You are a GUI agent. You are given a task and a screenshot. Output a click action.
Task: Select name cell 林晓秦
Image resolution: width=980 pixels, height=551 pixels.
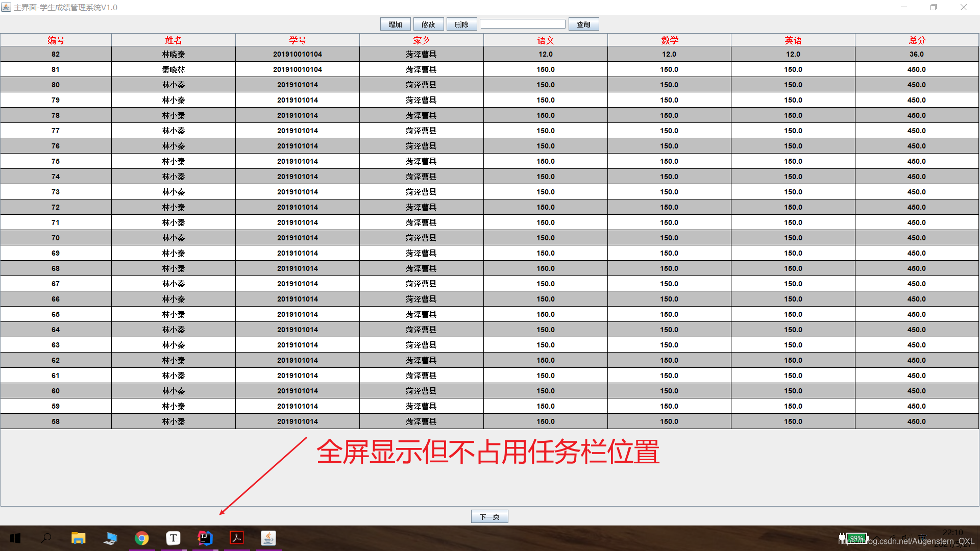pos(174,54)
